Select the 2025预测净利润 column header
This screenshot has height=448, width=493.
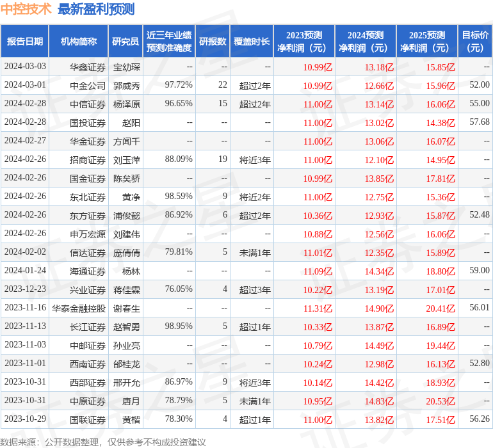[427, 41]
